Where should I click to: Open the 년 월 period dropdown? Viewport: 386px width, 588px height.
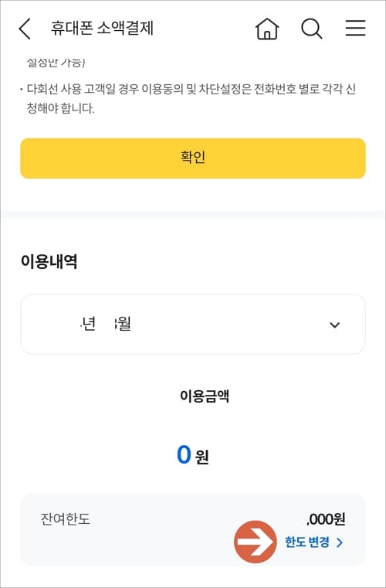(x=193, y=325)
